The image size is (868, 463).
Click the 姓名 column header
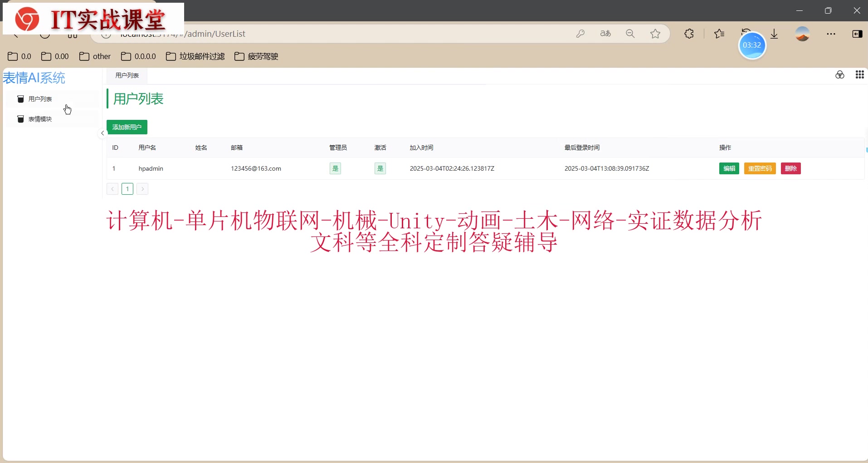pos(201,148)
